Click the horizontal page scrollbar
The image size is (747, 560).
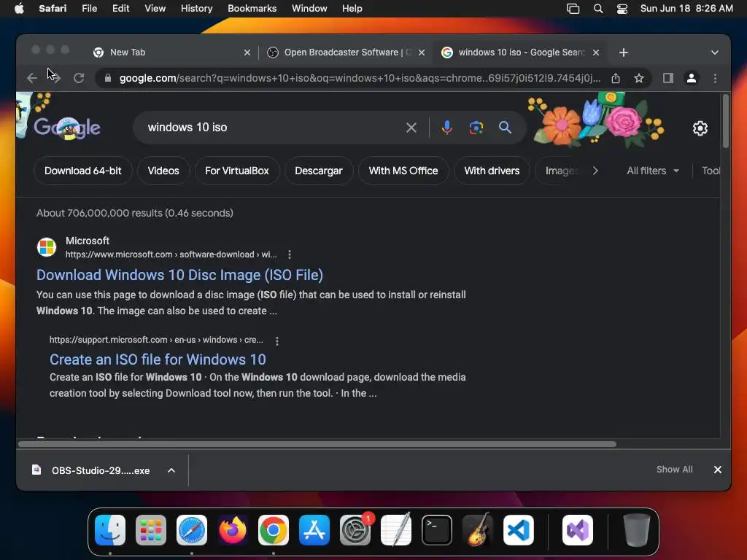point(317,444)
